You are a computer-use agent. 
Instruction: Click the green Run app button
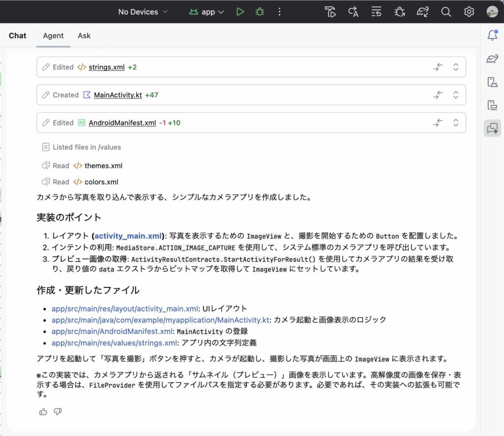click(x=240, y=12)
